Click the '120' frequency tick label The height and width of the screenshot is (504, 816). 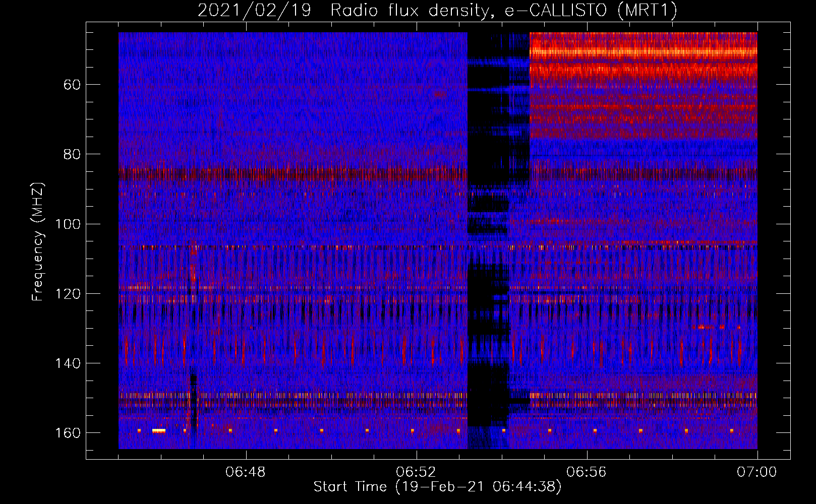click(68, 294)
